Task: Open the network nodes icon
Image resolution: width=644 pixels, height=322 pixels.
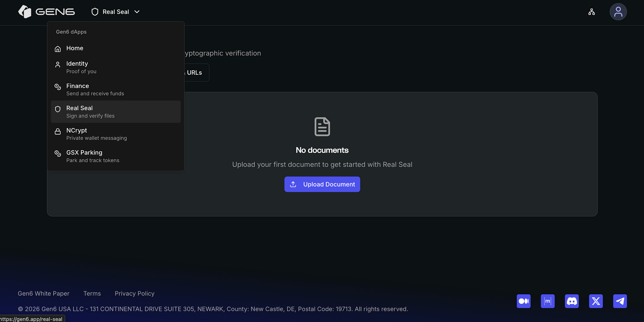Action: [591, 12]
